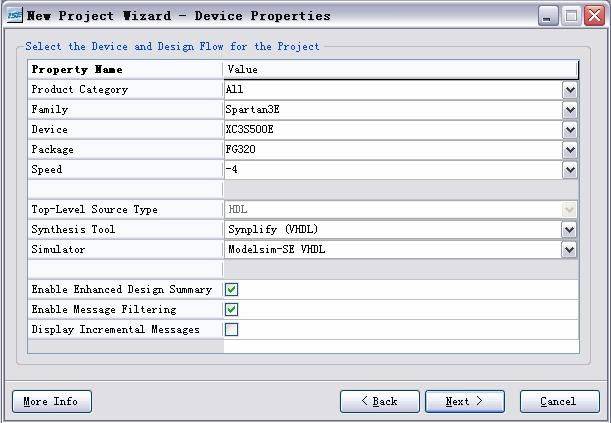Expand the Simulator dropdown arrow

click(x=569, y=250)
